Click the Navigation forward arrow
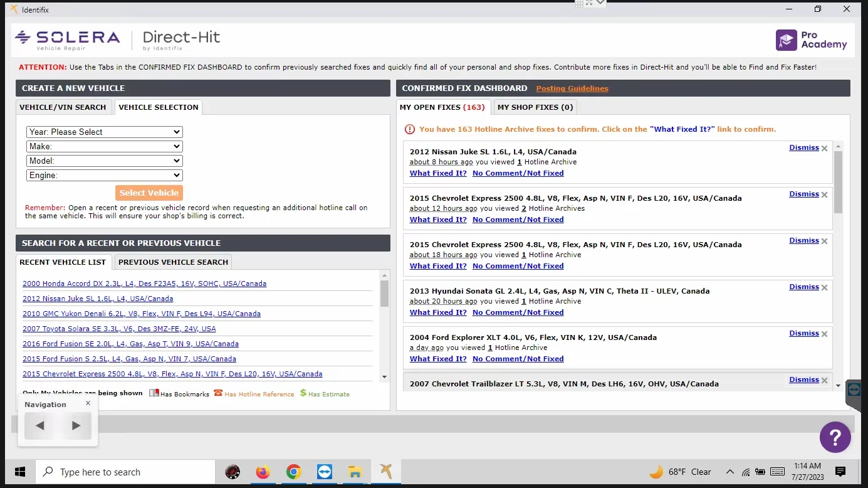This screenshot has width=868, height=488. (x=76, y=426)
